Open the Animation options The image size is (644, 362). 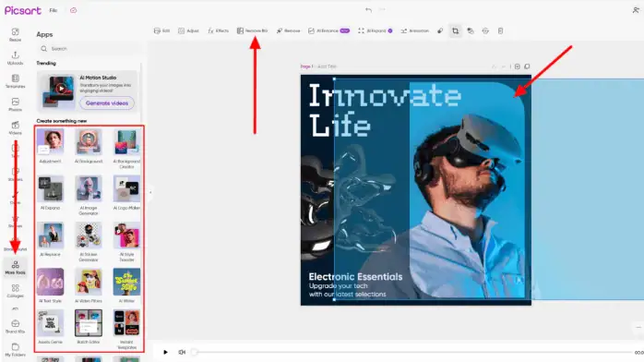click(415, 30)
